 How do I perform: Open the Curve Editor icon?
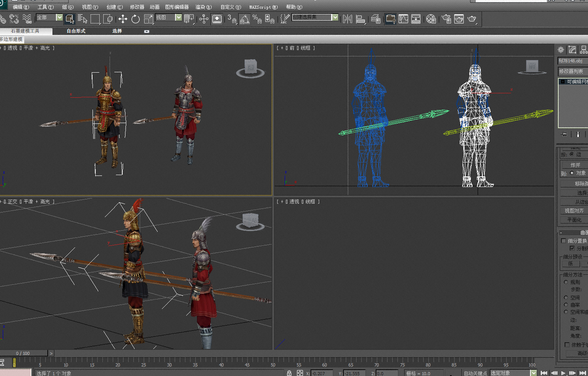click(x=403, y=19)
